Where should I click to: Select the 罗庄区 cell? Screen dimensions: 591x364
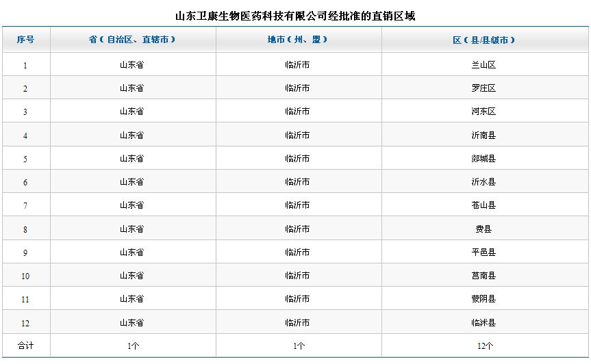(483, 88)
